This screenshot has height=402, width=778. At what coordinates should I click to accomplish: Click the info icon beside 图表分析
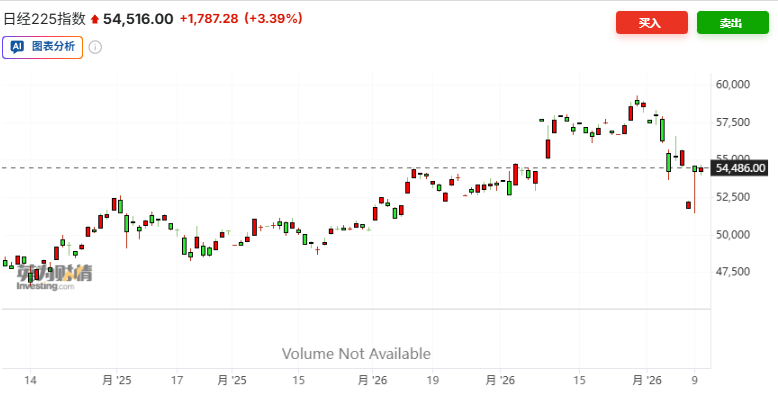click(95, 47)
